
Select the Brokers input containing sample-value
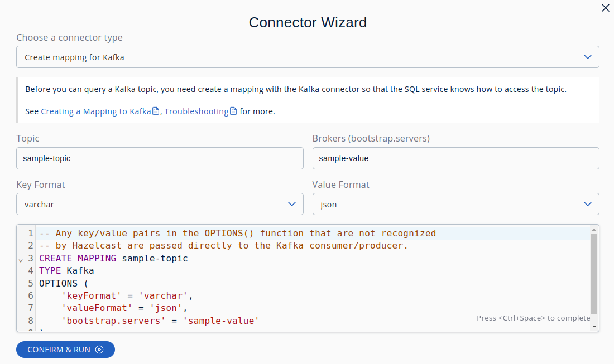(455, 158)
